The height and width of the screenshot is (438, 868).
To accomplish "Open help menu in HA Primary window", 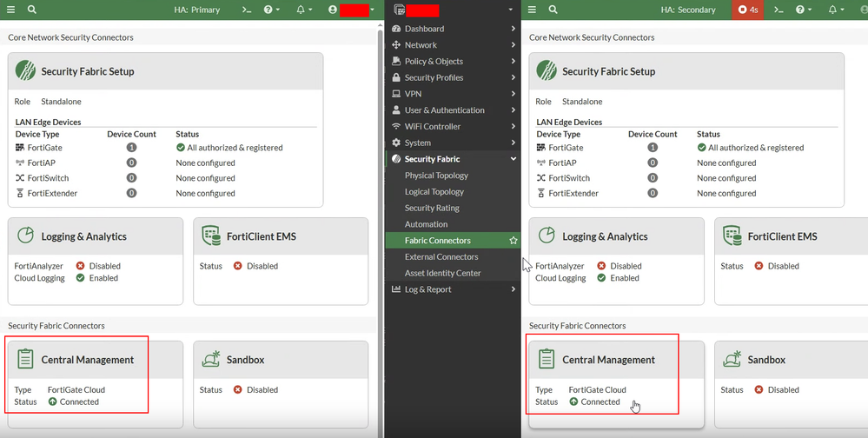I will 271,10.
